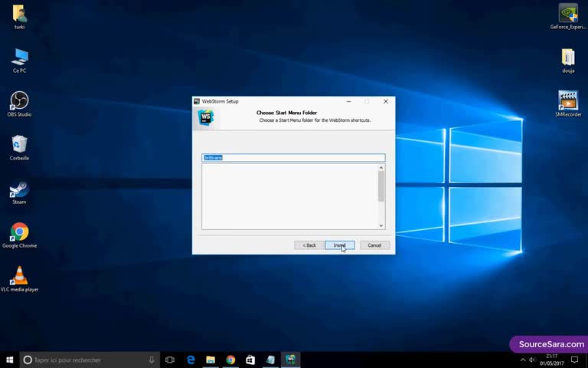Select the Google Chrome desktop shortcut

pos(19,235)
